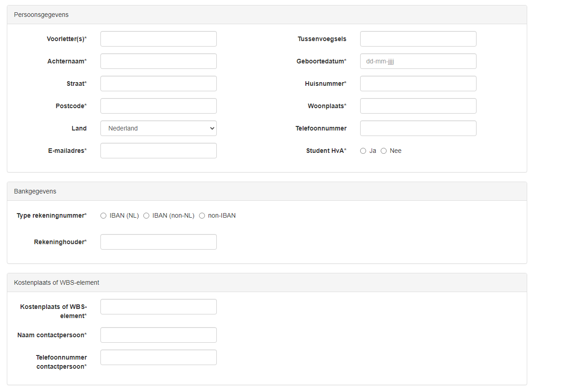Image resolution: width=566 pixels, height=392 pixels.
Task: Select the Ja radio button for Student HvA
Action: point(363,151)
